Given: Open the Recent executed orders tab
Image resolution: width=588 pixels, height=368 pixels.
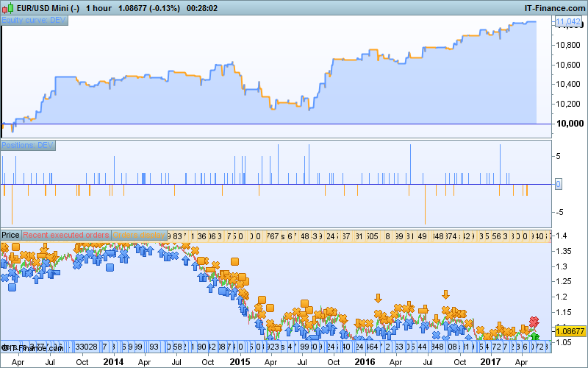Looking at the screenshot, I should coord(66,235).
